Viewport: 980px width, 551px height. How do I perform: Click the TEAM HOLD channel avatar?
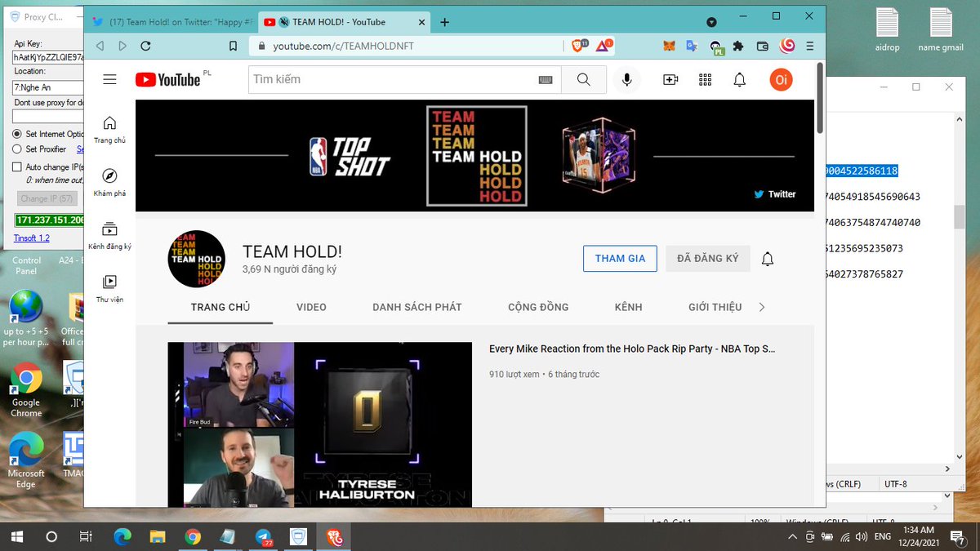197,259
